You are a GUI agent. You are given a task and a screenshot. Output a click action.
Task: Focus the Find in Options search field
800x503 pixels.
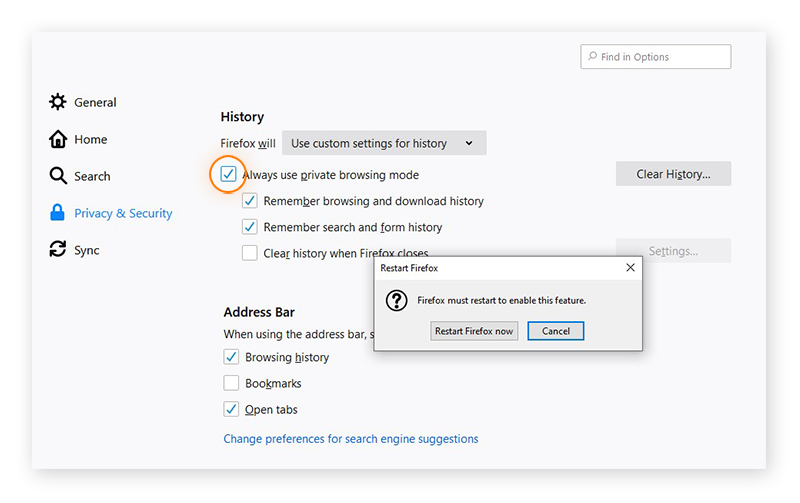pos(656,57)
